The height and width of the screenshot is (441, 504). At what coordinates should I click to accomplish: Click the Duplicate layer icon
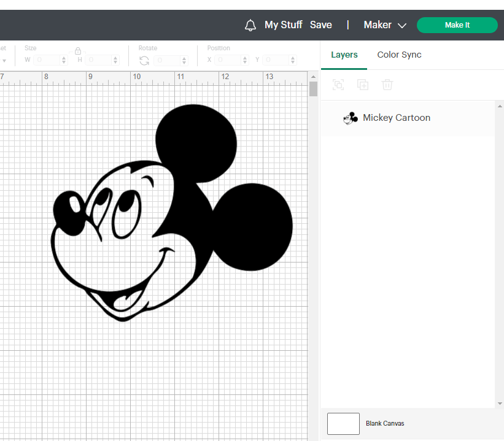[363, 85]
